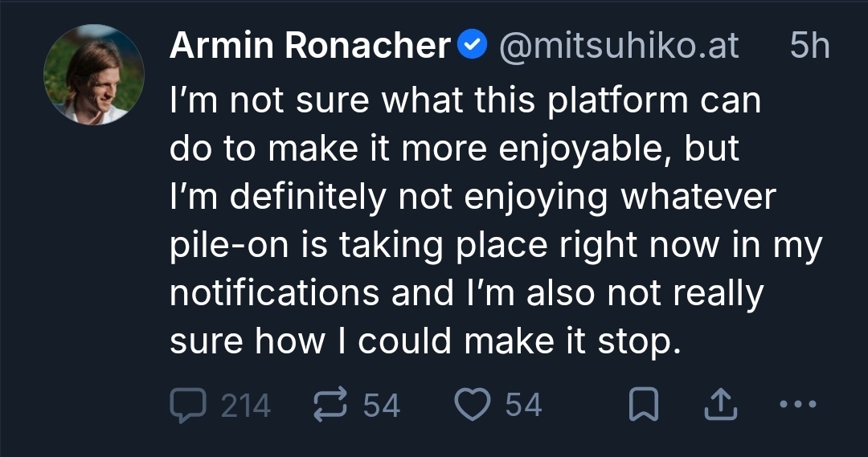Click the 54 count beside the heart icon
Viewport: 868px width, 457px height.
[523, 405]
